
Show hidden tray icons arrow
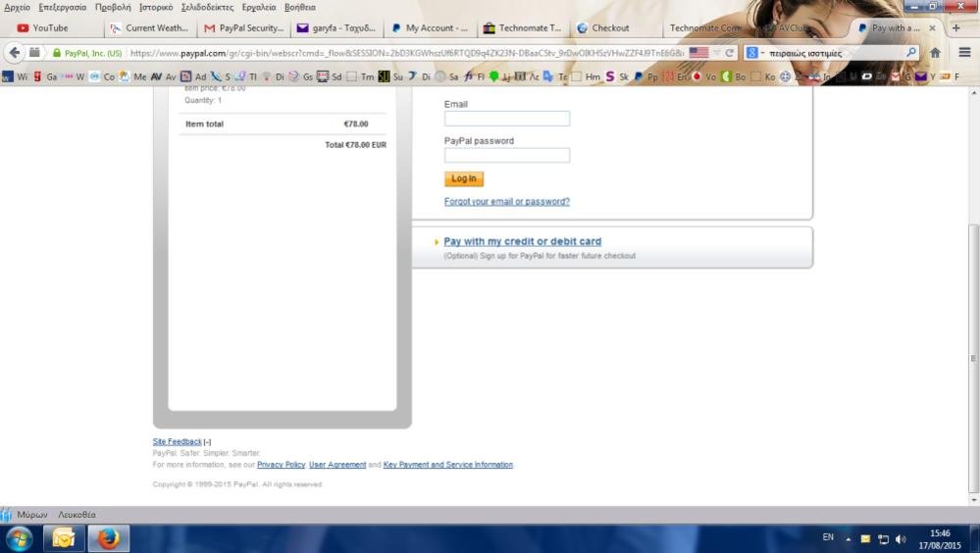click(849, 538)
